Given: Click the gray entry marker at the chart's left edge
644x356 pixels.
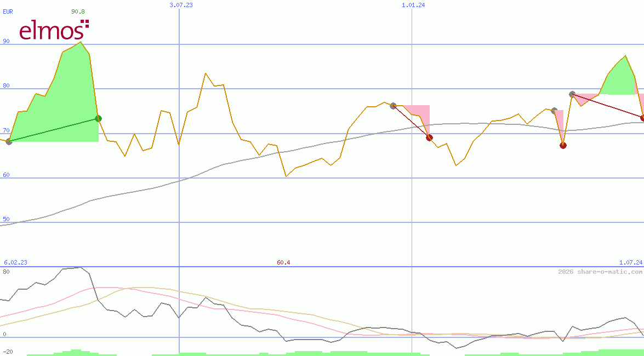Looking at the screenshot, I should [x=9, y=141].
